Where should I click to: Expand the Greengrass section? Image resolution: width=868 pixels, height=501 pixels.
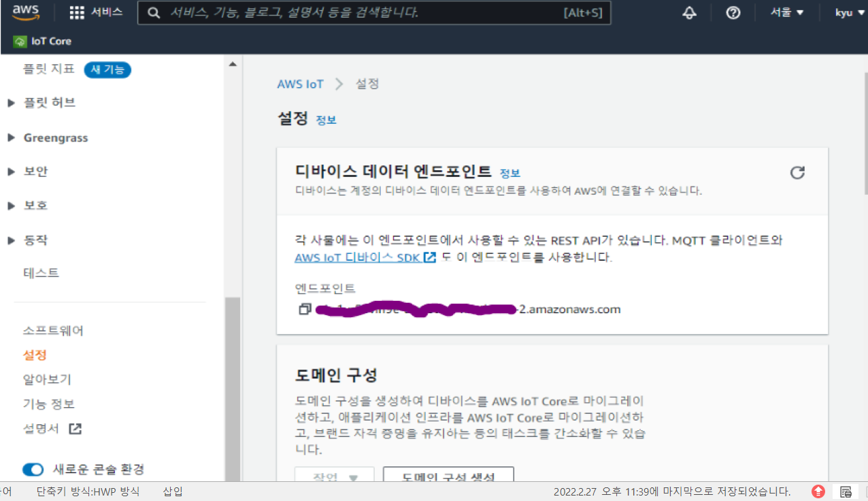[x=11, y=138]
